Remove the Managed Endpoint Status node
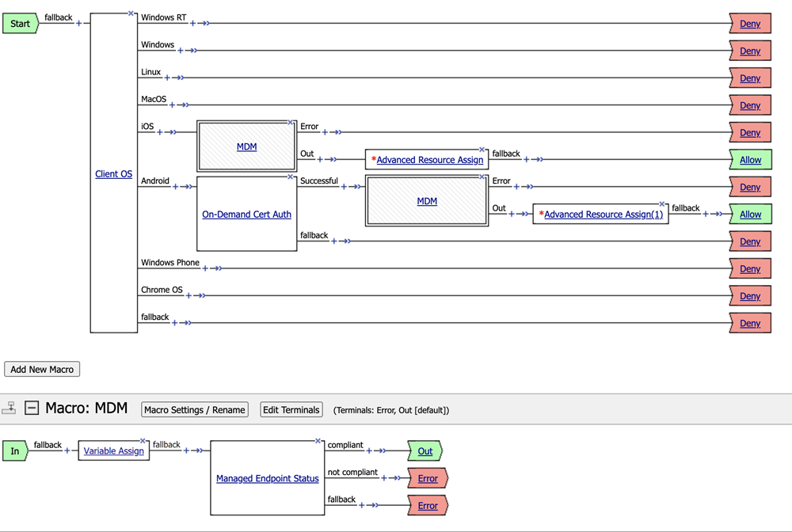 pos(318,441)
